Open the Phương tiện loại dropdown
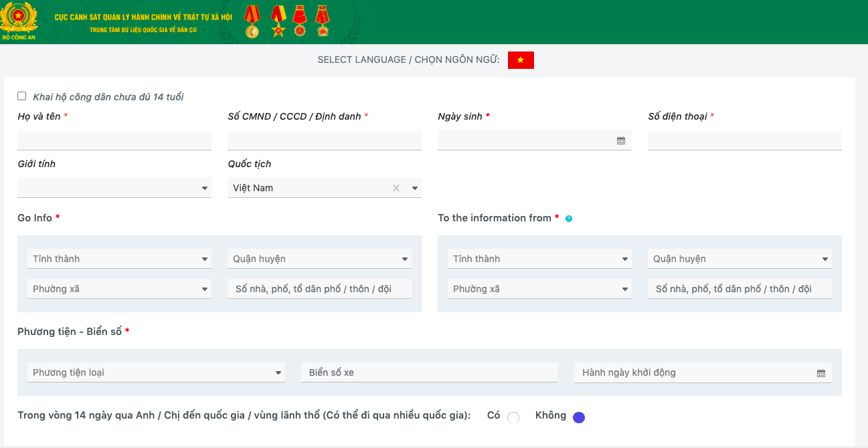 coord(156,372)
